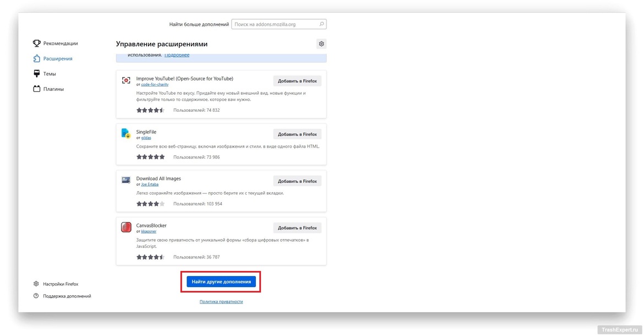
Task: Click the search magnifier icon
Action: pos(321,24)
